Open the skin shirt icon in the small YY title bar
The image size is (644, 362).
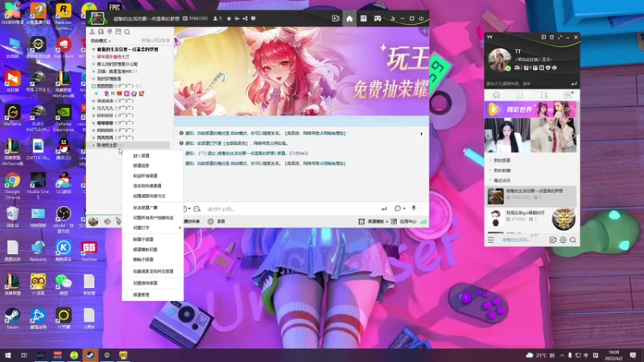551,37
